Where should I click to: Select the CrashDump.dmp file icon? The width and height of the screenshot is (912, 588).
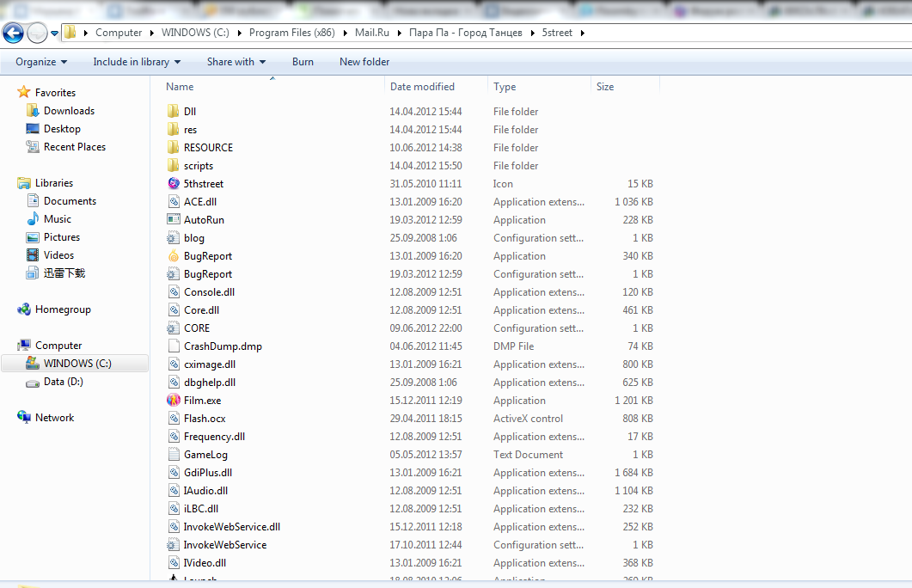(174, 346)
